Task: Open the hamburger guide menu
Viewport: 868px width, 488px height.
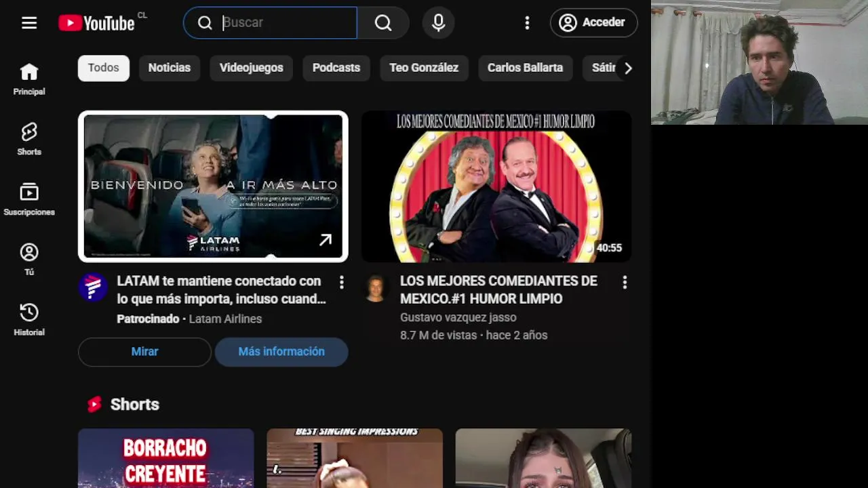Action: [x=29, y=23]
